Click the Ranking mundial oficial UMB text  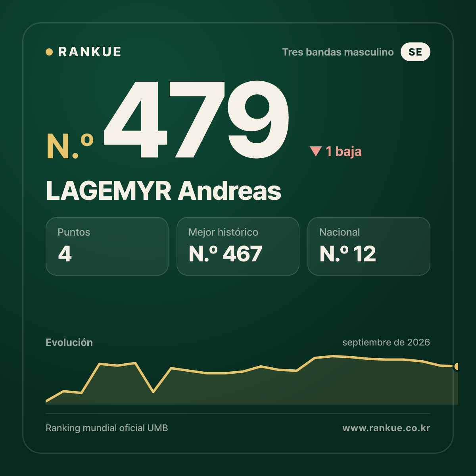[107, 428]
